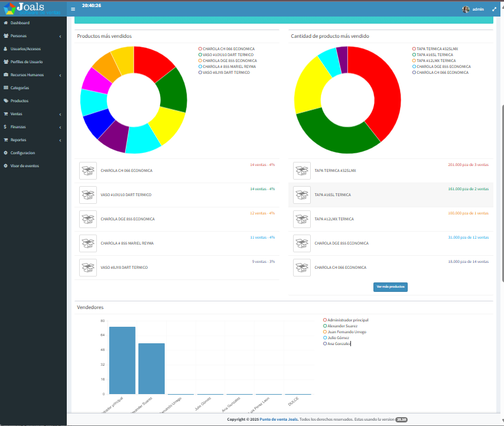Open admin user avatar menu

pyautogui.click(x=473, y=9)
